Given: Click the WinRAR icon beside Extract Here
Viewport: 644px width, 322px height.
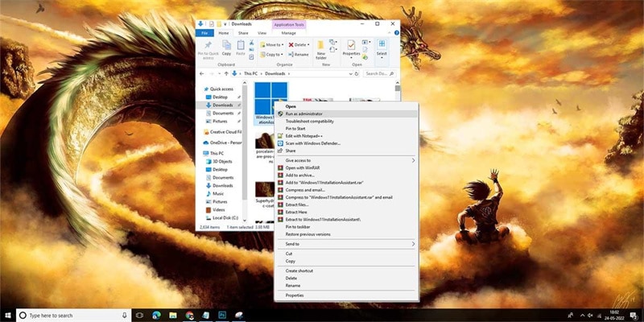Looking at the screenshot, I should tap(280, 212).
